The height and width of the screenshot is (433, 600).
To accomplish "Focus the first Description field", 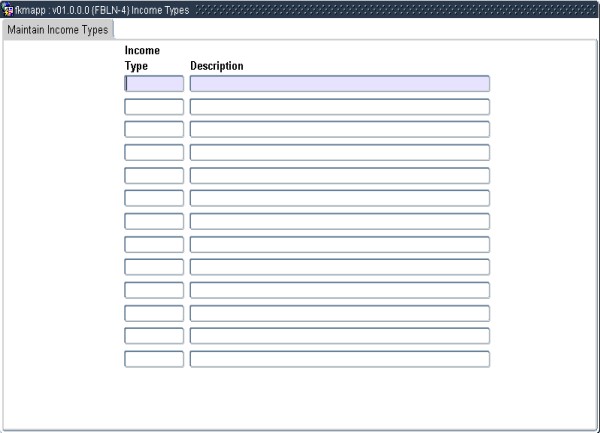I will 340,83.
